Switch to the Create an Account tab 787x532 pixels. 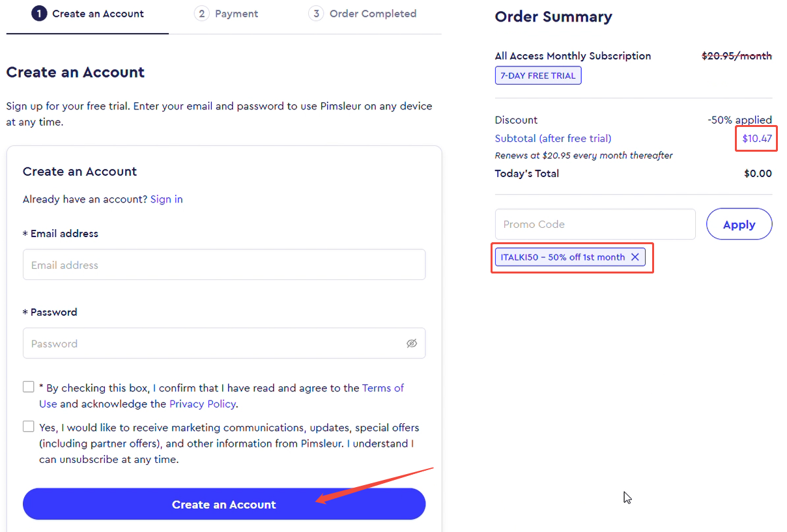pos(87,14)
